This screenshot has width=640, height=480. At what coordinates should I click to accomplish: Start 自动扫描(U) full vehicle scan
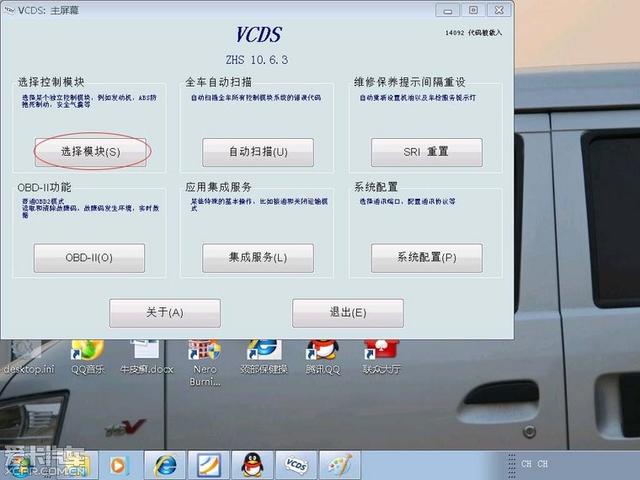258,152
